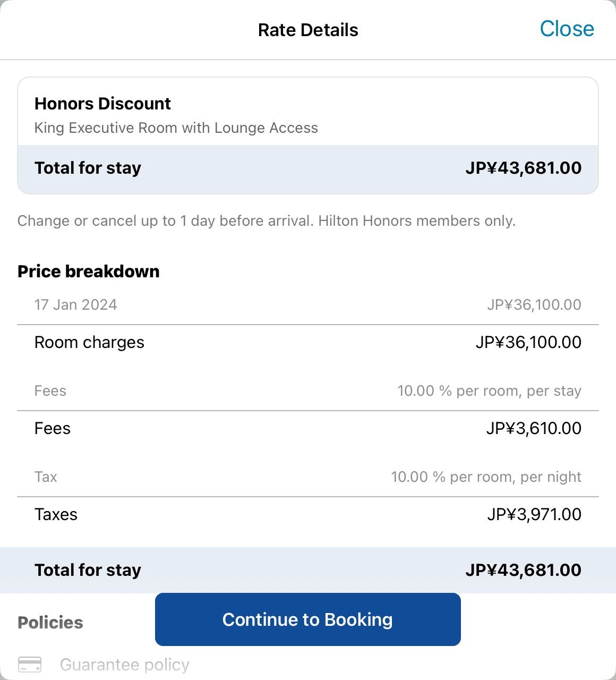Click the grey JP¥36,100.00 nightly rate
Image resolution: width=616 pixels, height=680 pixels.
[534, 305]
